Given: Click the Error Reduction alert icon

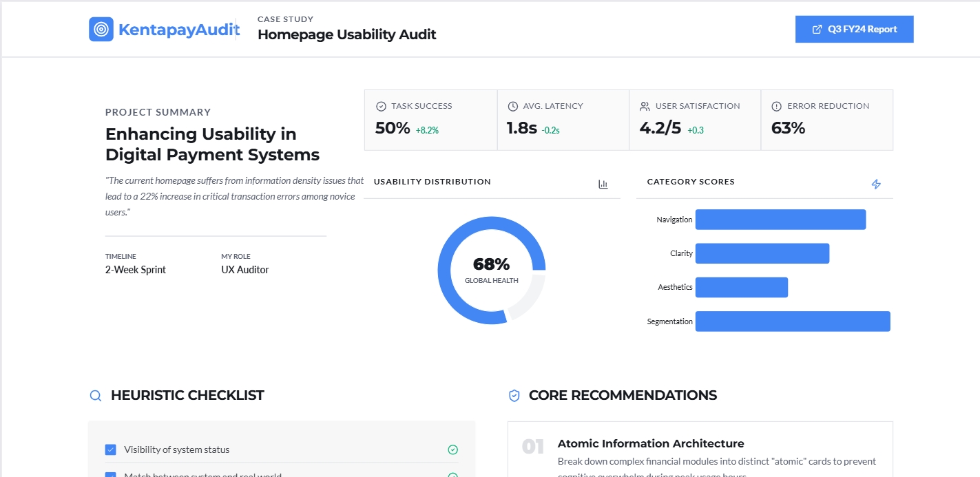Looking at the screenshot, I should pyautogui.click(x=777, y=107).
